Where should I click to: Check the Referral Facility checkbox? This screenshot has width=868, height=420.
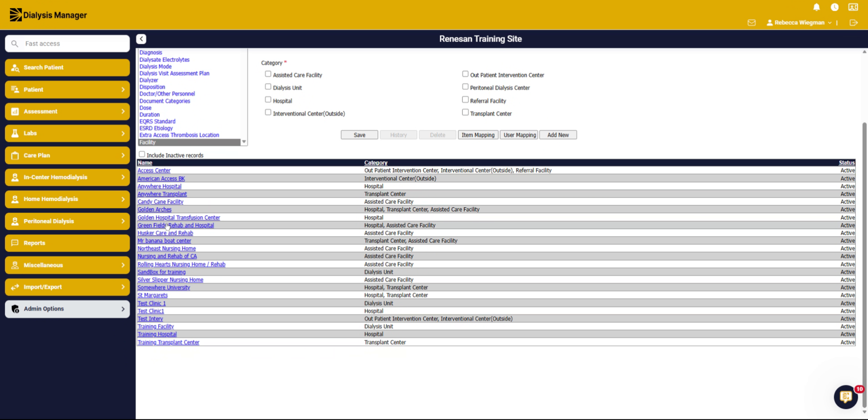coord(465,100)
